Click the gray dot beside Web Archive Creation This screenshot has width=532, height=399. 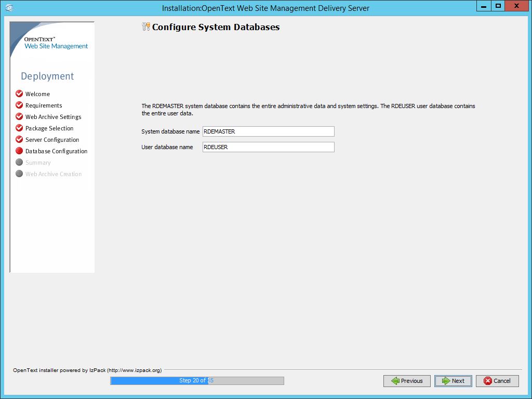pos(19,174)
